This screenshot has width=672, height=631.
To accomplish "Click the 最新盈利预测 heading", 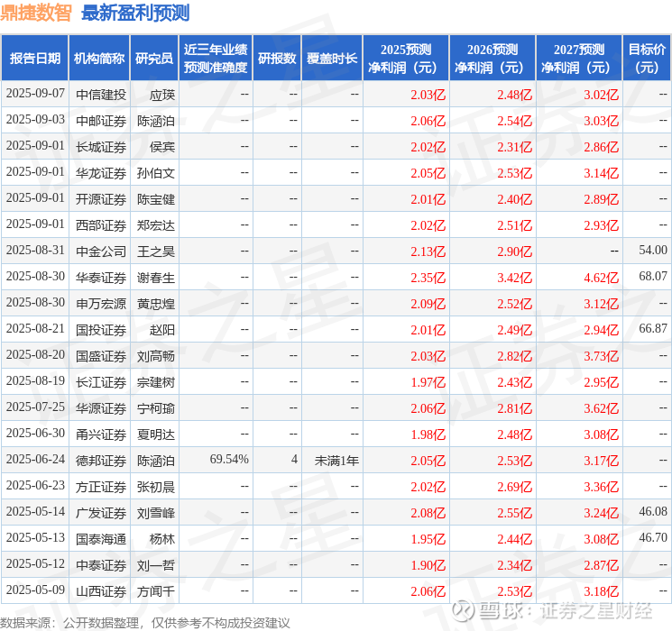I will (x=135, y=13).
